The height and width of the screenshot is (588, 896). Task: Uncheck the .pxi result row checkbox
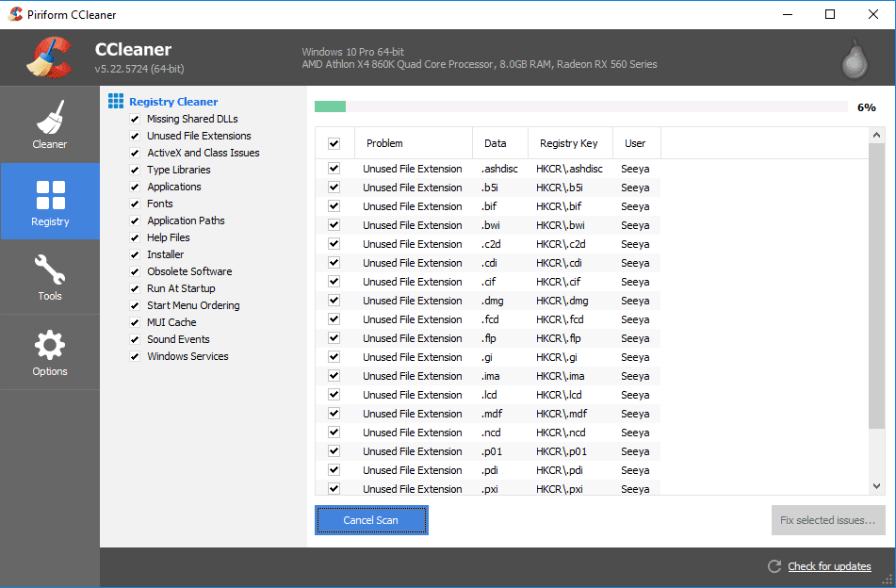pos(334,489)
